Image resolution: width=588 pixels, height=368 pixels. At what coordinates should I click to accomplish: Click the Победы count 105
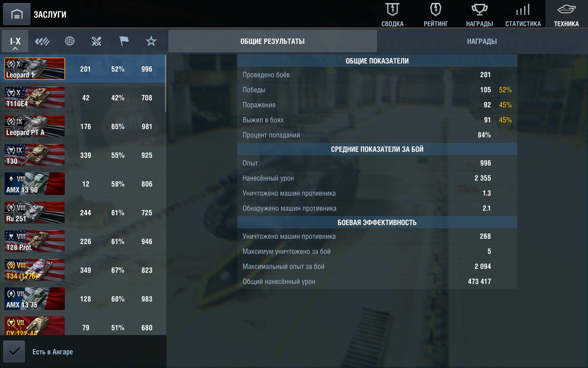485,90
